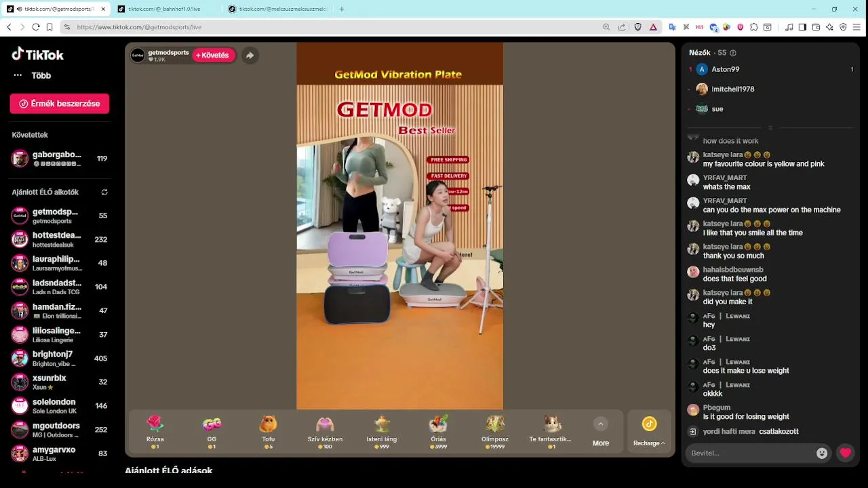Send the Isteni láng gift
The height and width of the screenshot is (488, 868).
click(382, 432)
